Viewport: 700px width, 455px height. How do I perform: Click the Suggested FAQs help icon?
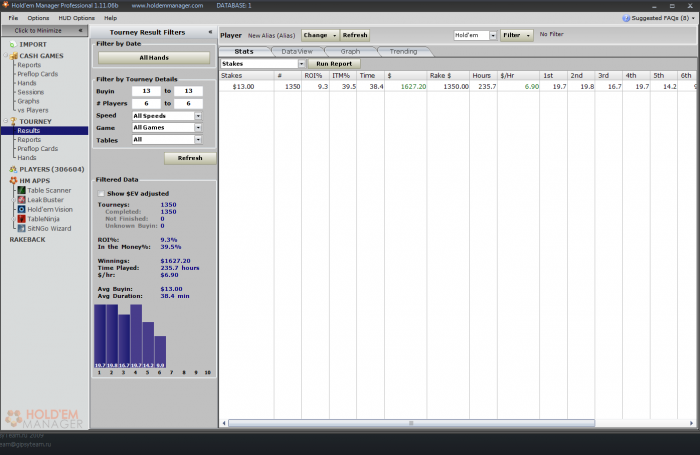click(x=626, y=18)
